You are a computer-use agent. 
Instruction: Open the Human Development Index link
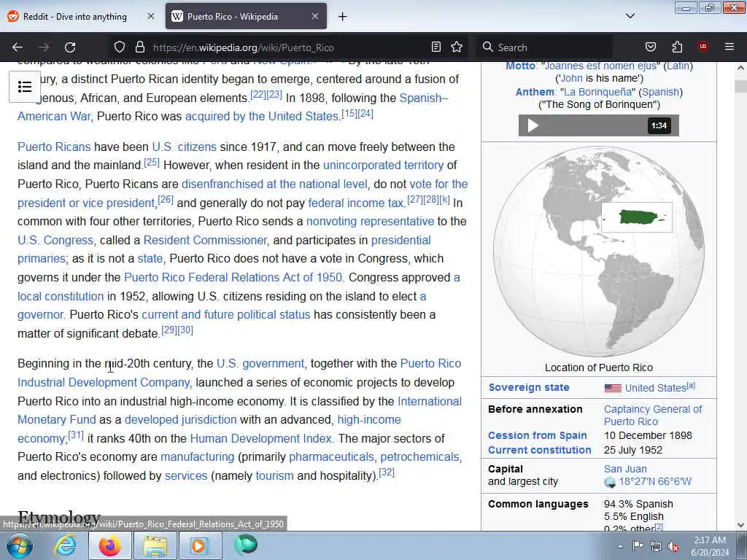[x=260, y=438]
